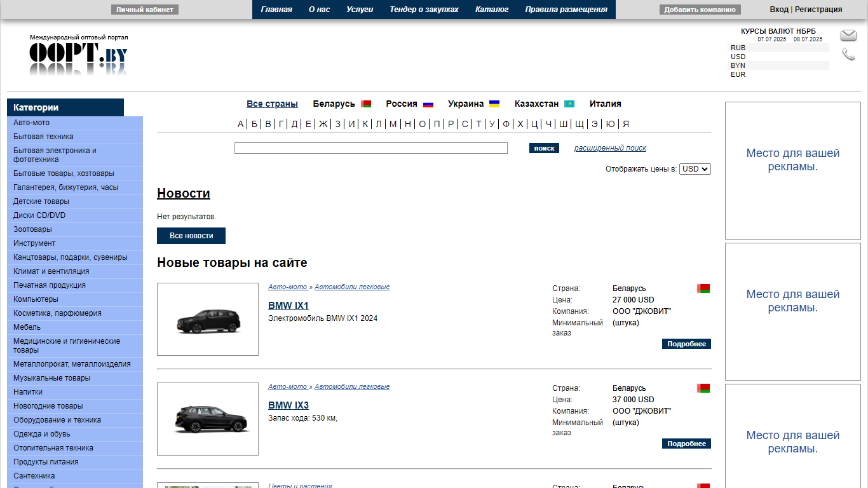Open the Услуги menu item
The height and width of the screenshot is (488, 868).
tap(360, 10)
